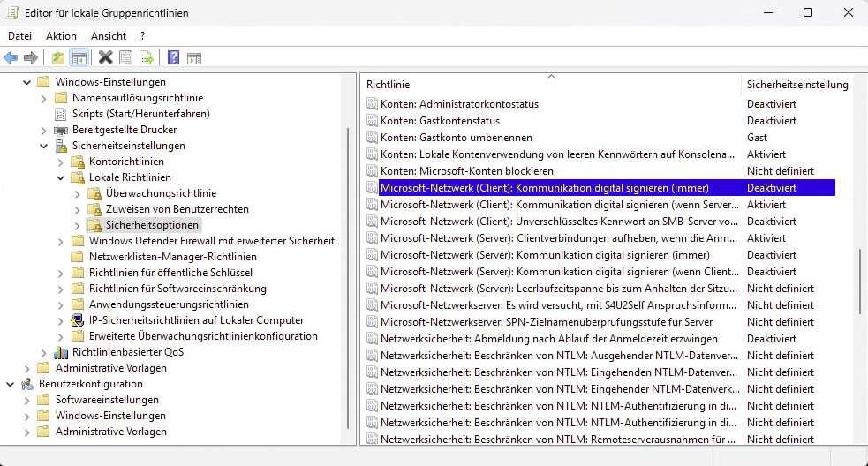Click the Bereitgestellte Drucker printer icon
The height and width of the screenshot is (466, 868).
[x=60, y=130]
